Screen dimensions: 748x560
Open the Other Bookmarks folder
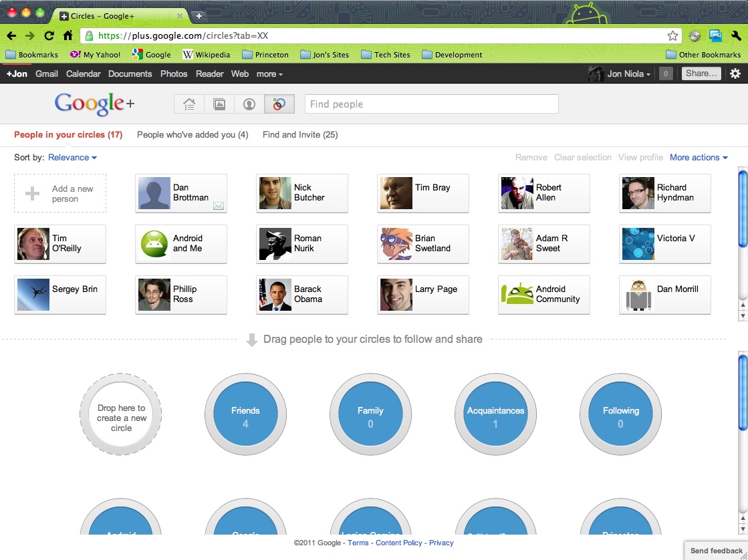point(703,55)
